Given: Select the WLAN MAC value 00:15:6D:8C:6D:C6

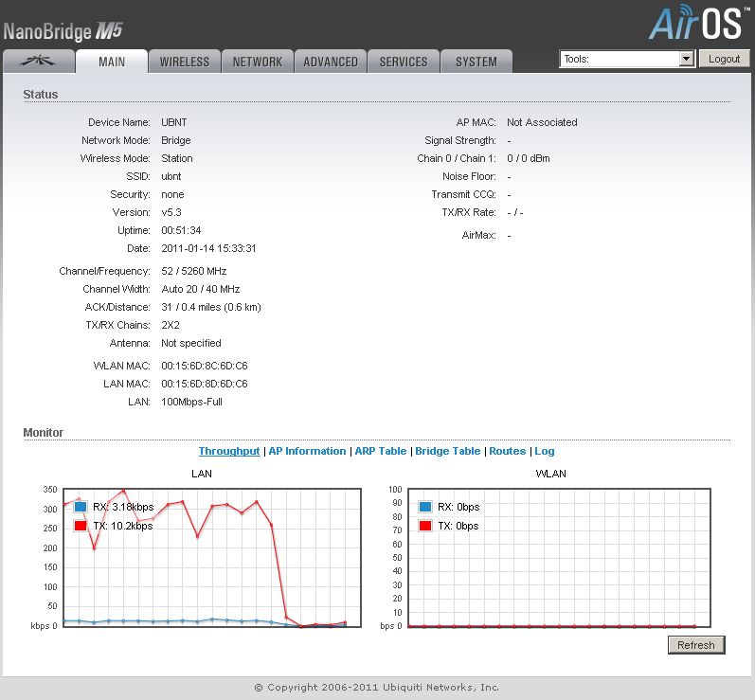Looking at the screenshot, I should click(205, 366).
